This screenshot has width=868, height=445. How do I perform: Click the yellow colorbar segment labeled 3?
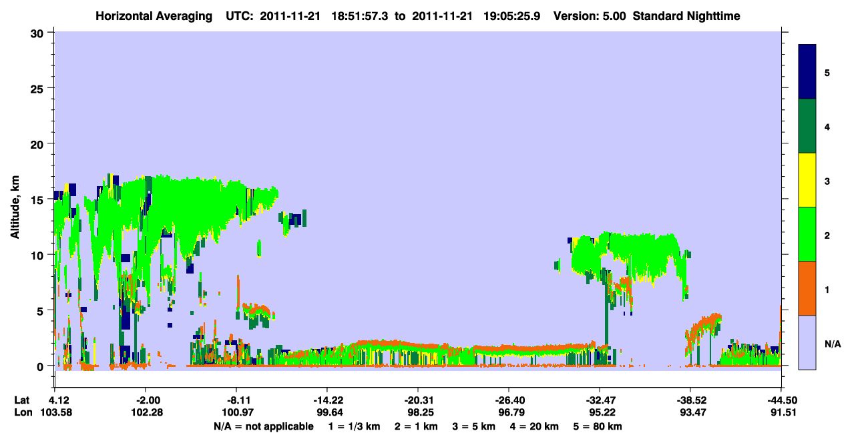pos(807,180)
